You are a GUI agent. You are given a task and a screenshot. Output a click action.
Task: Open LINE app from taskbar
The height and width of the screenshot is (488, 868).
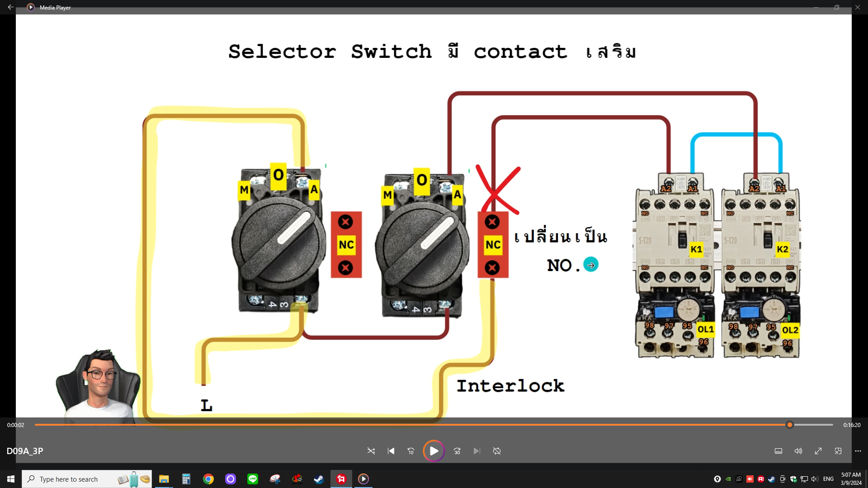[x=253, y=479]
